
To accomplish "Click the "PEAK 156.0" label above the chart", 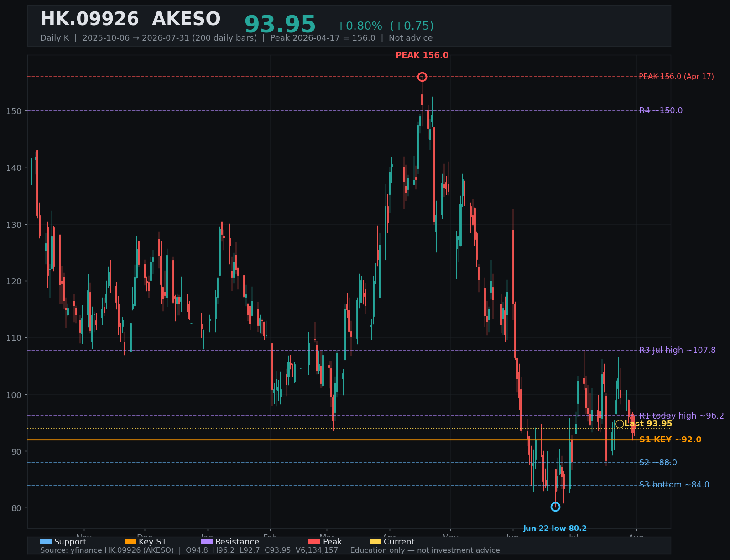I will (422, 55).
